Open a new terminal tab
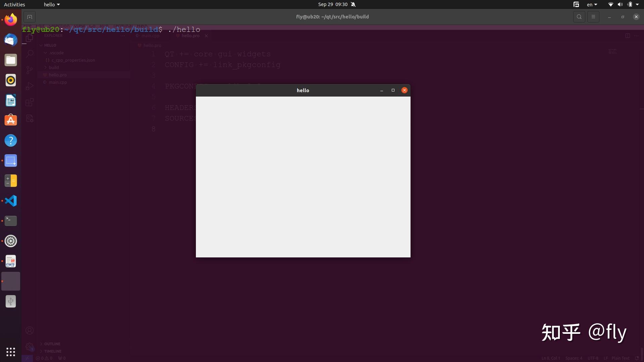This screenshot has width=644, height=362. pyautogui.click(x=30, y=17)
